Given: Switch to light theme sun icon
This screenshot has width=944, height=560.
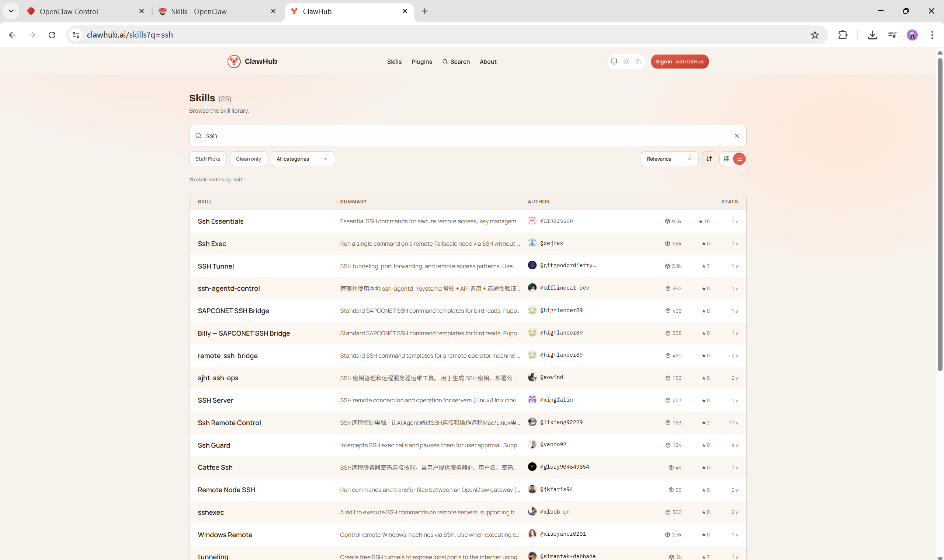Looking at the screenshot, I should coord(627,62).
